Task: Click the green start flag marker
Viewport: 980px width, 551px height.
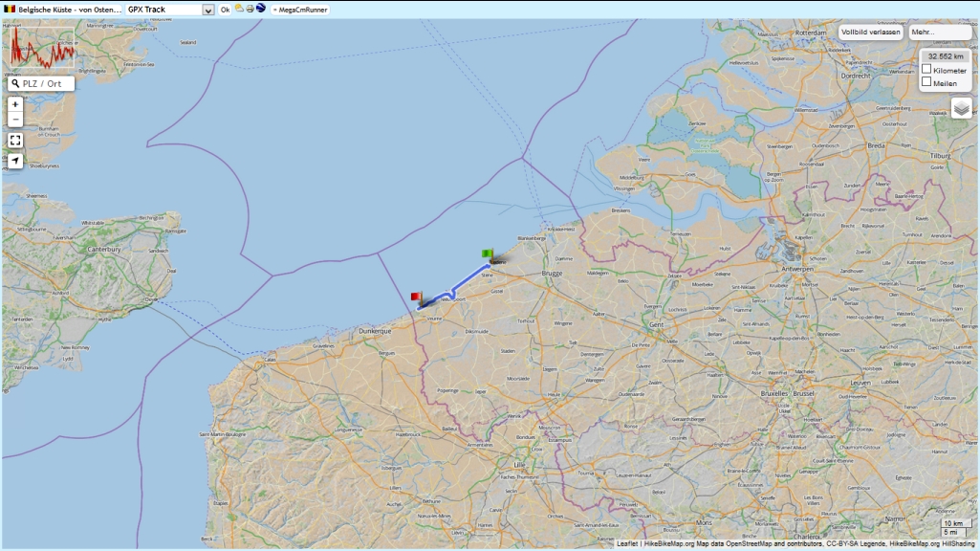Action: [488, 254]
